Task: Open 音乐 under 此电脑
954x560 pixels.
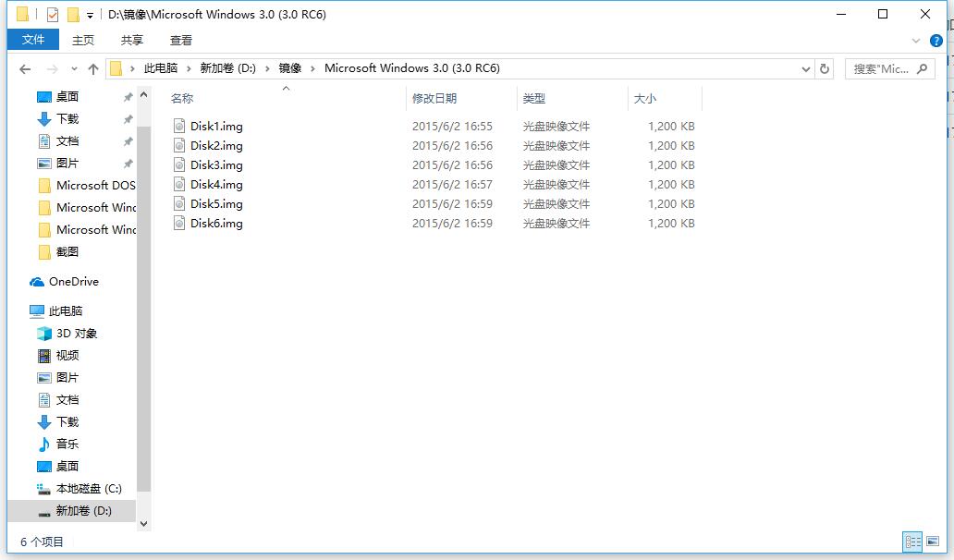Action: click(67, 444)
